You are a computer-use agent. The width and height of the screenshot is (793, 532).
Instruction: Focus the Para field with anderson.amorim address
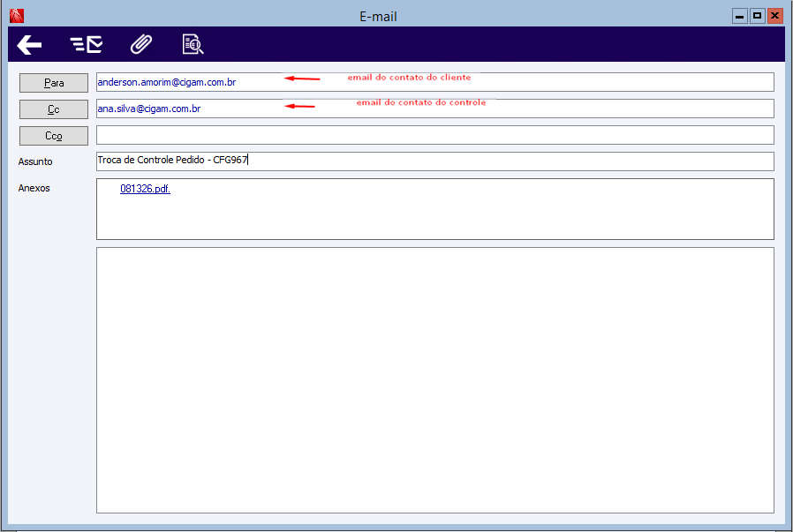click(435, 82)
